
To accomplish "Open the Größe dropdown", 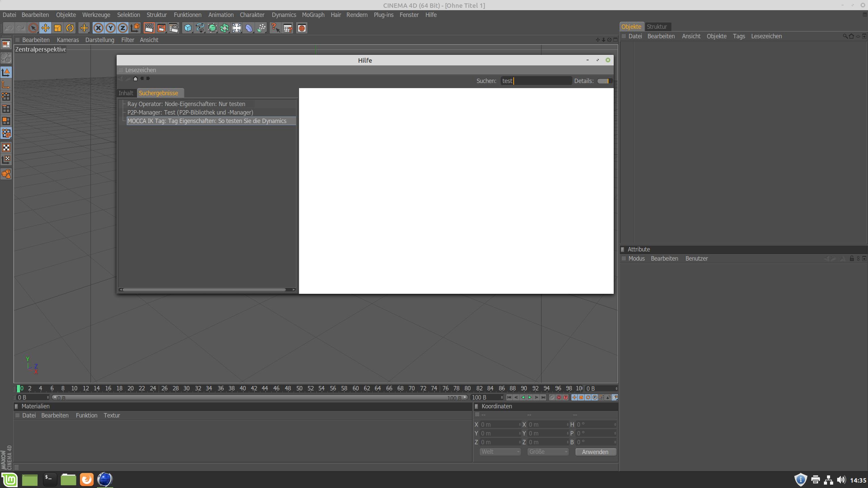I will (x=548, y=452).
